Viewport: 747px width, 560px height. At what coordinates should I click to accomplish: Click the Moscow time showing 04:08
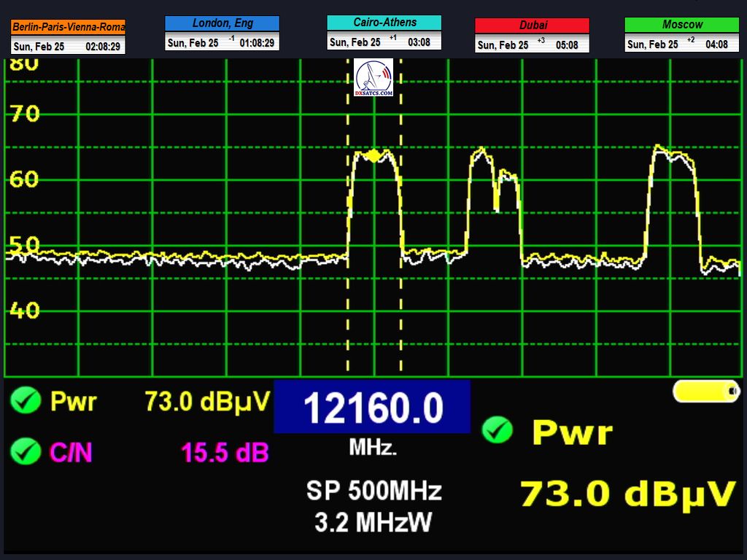[x=716, y=44]
